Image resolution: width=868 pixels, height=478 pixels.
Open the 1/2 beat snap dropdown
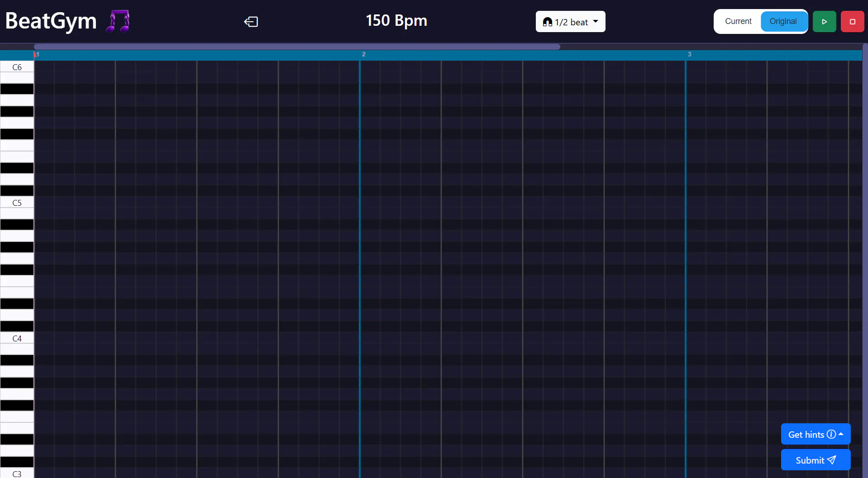click(x=570, y=22)
